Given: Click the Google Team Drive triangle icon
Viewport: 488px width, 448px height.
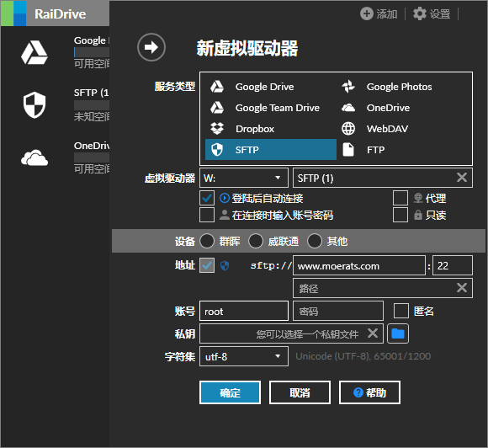Looking at the screenshot, I should (x=217, y=108).
